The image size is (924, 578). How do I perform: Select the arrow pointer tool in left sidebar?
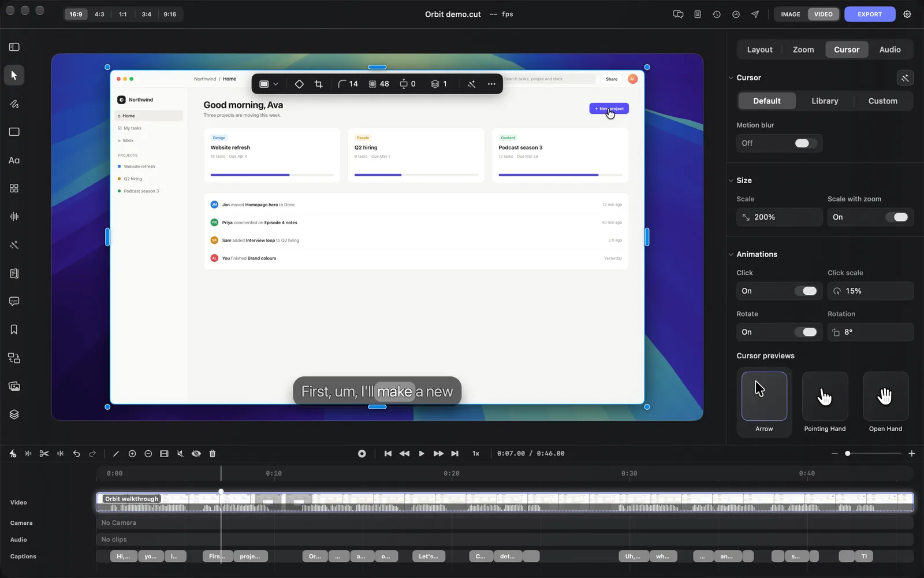(14, 75)
